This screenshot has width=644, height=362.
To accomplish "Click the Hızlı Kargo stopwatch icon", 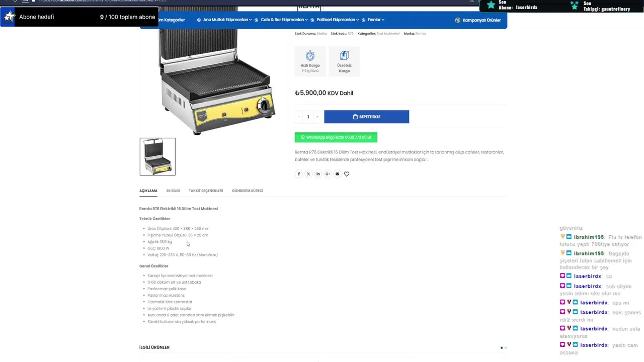I will click(x=310, y=55).
